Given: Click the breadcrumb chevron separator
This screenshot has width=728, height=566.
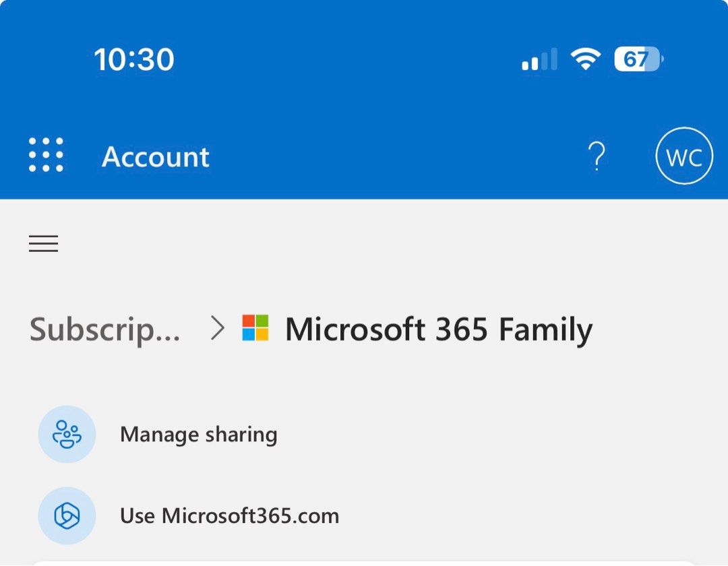Looking at the screenshot, I should point(217,329).
